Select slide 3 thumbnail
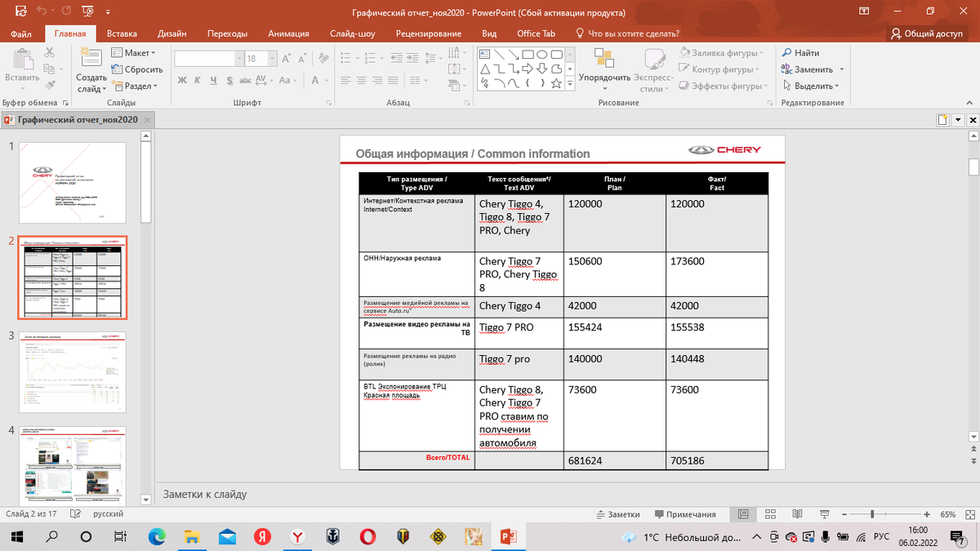980x551 pixels. tap(73, 371)
